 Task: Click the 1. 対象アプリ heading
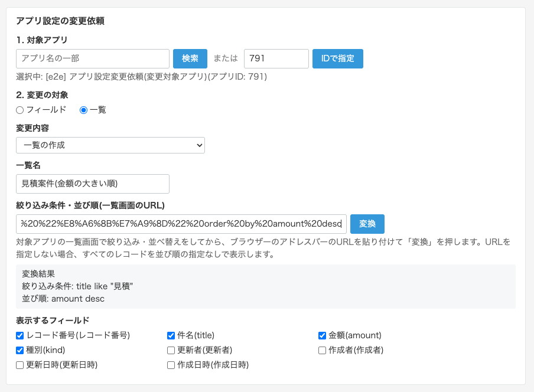coord(41,40)
